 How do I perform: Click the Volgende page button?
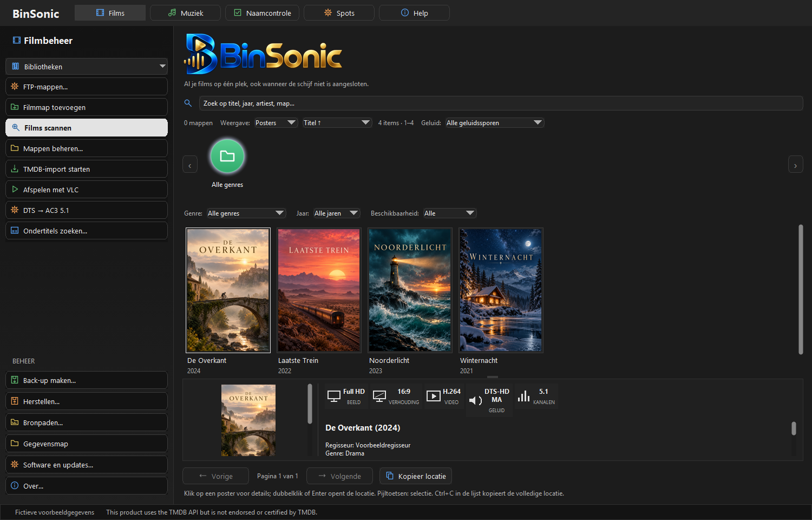(x=339, y=476)
